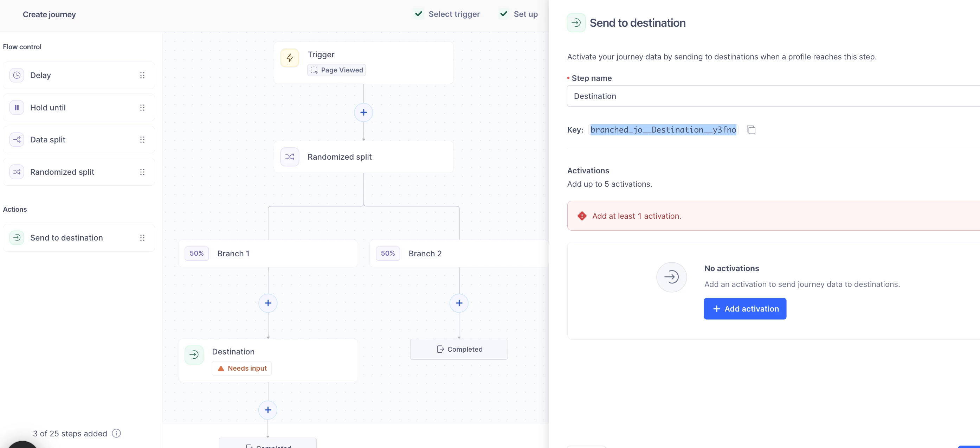Click the Randomized split sidebar icon
The image size is (980, 448).
[x=17, y=172]
